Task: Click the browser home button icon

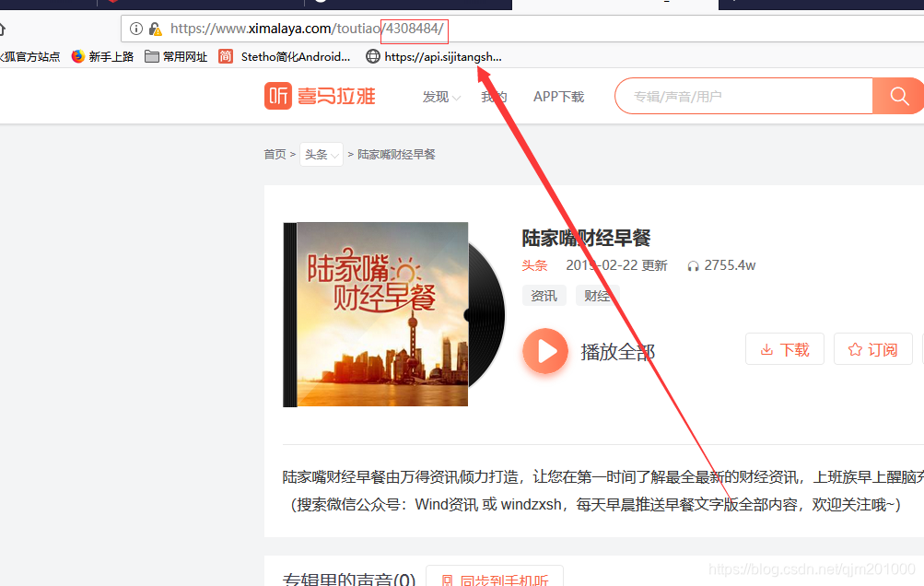Action: pyautogui.click(x=2, y=29)
